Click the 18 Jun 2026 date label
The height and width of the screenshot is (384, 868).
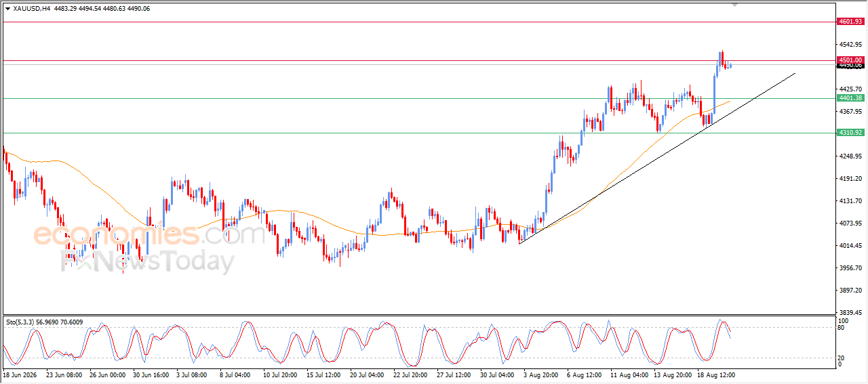[21, 374]
